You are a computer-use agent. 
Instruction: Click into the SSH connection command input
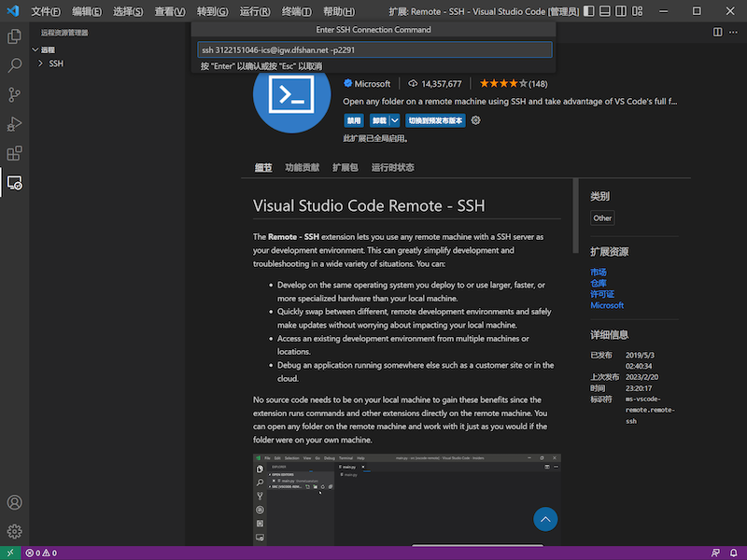[373, 49]
